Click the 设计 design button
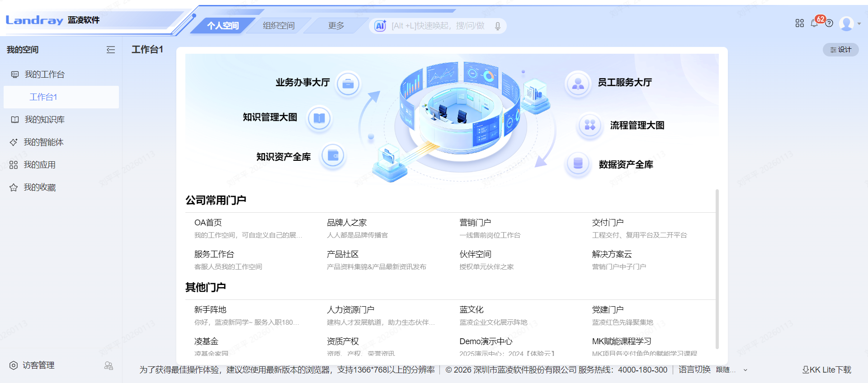Image resolution: width=868 pixels, height=383 pixels. click(840, 50)
